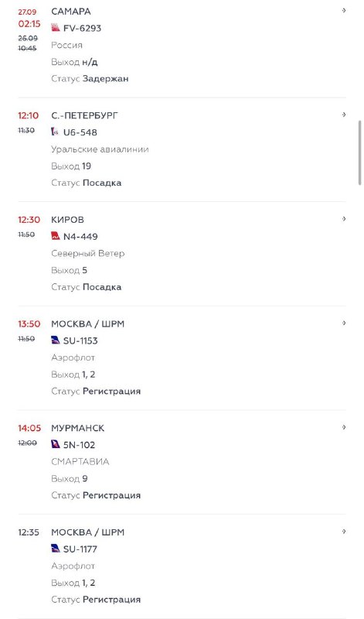The width and height of the screenshot is (364, 619).
Task: Select flight number FV-6293
Action: pos(82,28)
